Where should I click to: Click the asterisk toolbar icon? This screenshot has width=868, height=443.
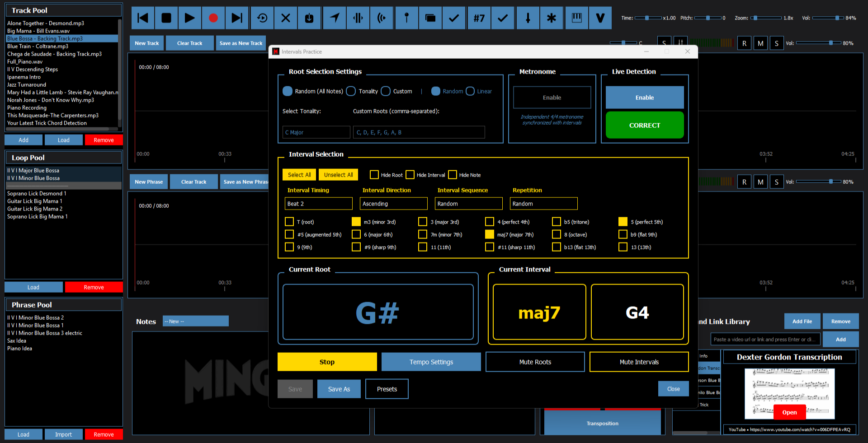coord(552,18)
